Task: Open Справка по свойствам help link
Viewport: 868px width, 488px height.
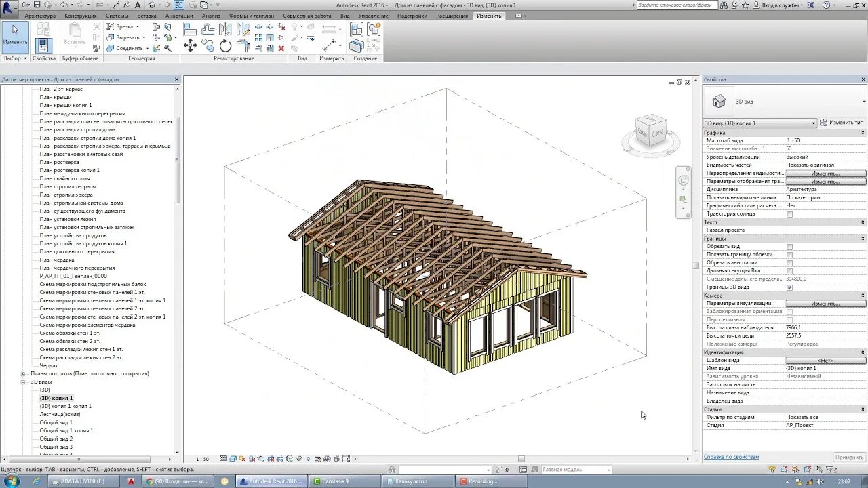Action: point(731,457)
